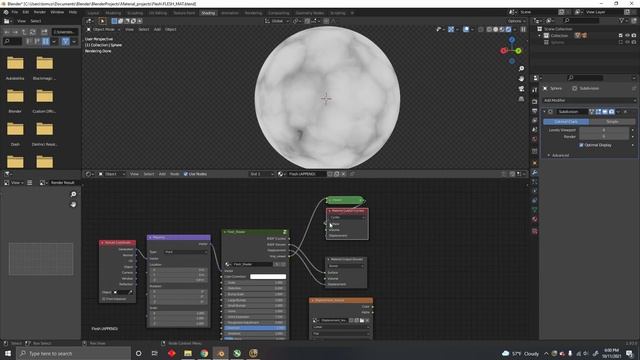The height and width of the screenshot is (360, 640).
Task: Click the image editor zoom magnifier icon
Action: point(73,194)
